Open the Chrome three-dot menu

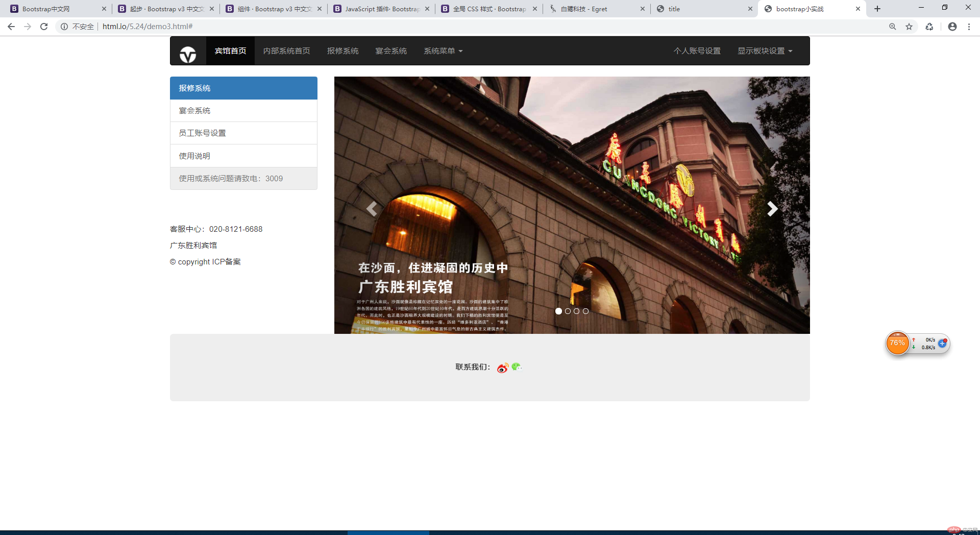point(969,27)
